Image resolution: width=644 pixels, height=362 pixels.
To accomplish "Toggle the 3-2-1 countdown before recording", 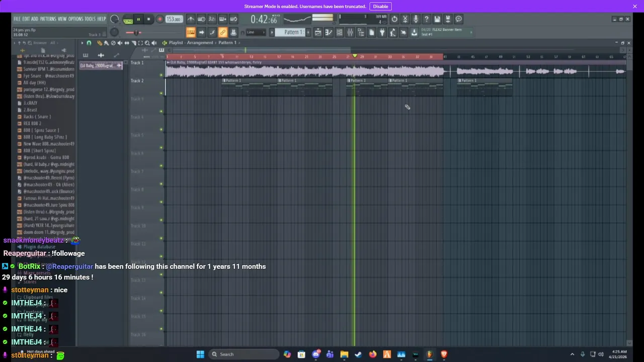I will tap(212, 19).
